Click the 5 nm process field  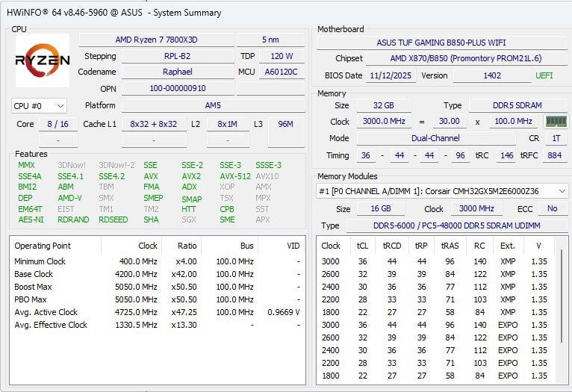click(x=270, y=40)
